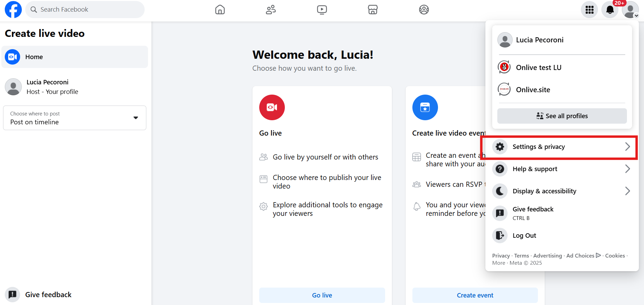Open the Home feed icon
Viewport: 644px width, 305px height.
pyautogui.click(x=220, y=10)
